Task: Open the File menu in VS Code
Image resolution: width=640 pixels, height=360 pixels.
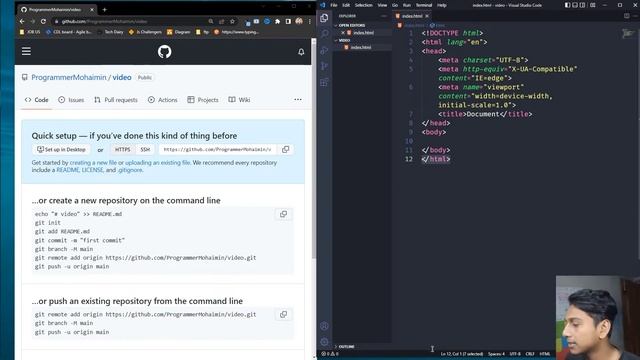Action: pos(334,5)
